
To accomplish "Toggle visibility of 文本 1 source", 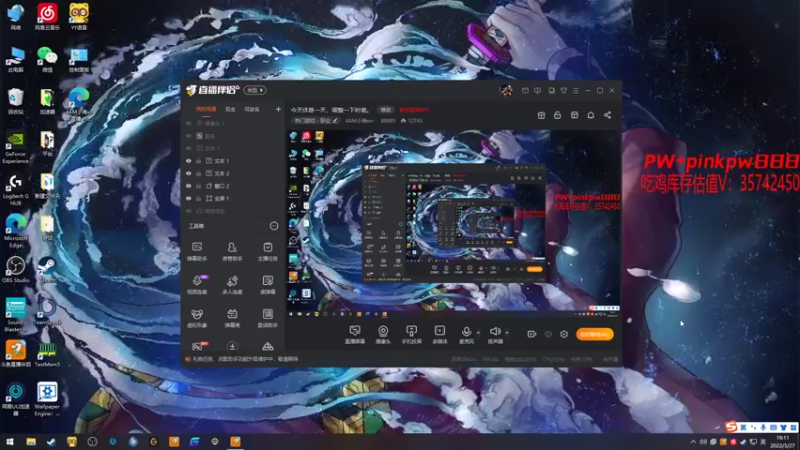I will pos(189,161).
